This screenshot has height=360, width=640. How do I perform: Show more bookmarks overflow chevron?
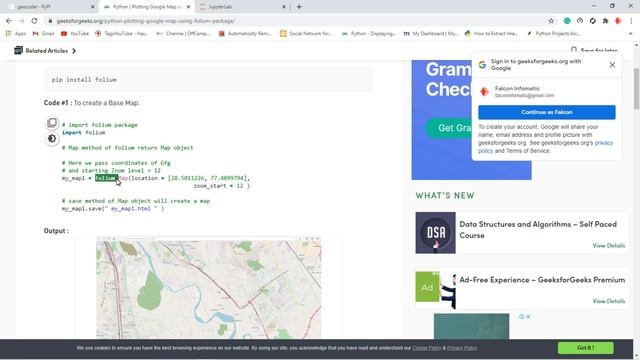(x=631, y=33)
